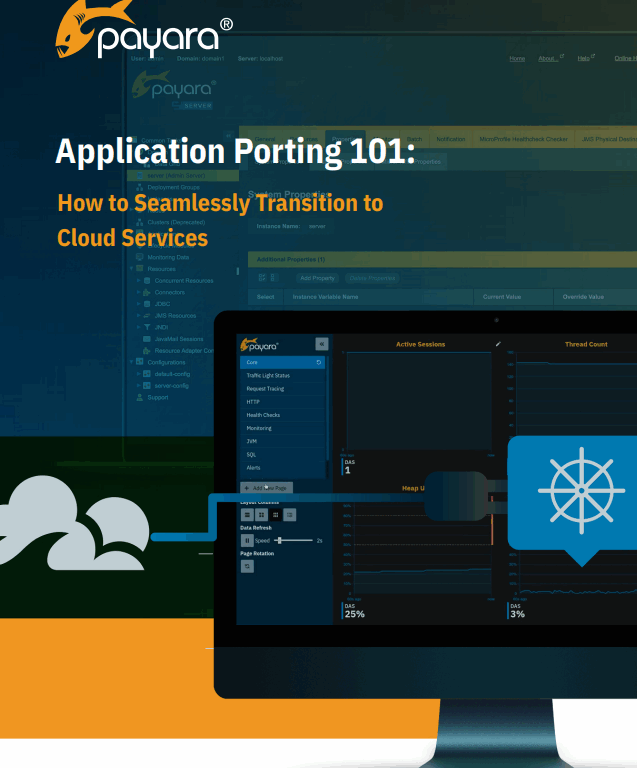Select the two-column layout icon
Image resolution: width=637 pixels, height=768 pixels.
click(x=261, y=514)
